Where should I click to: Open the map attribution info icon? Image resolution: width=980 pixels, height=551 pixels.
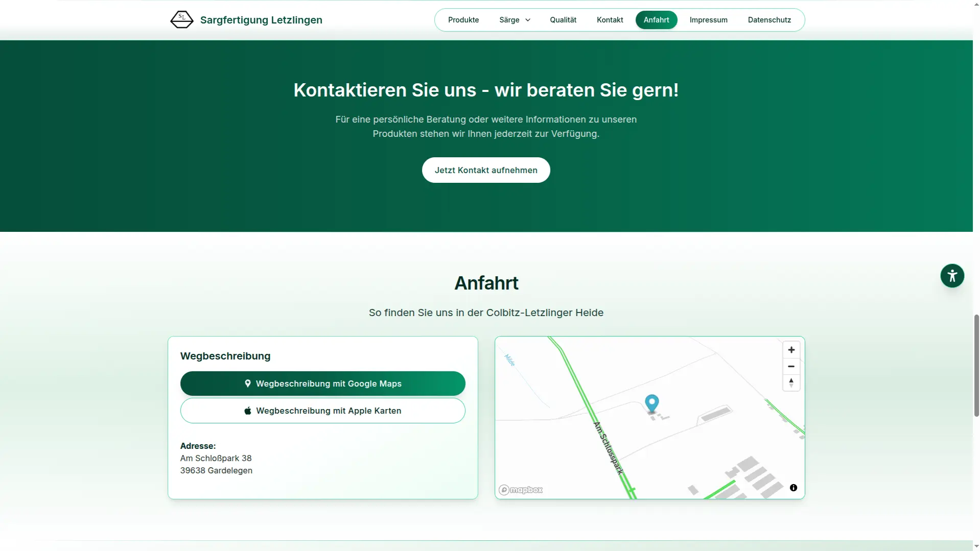click(793, 488)
